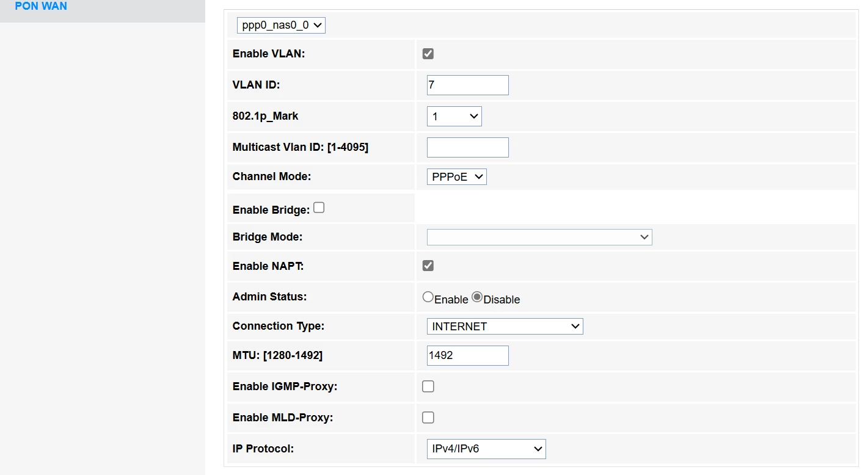The height and width of the screenshot is (475, 868).
Task: Open the 802.1p_Mark dropdown
Action: (x=454, y=116)
